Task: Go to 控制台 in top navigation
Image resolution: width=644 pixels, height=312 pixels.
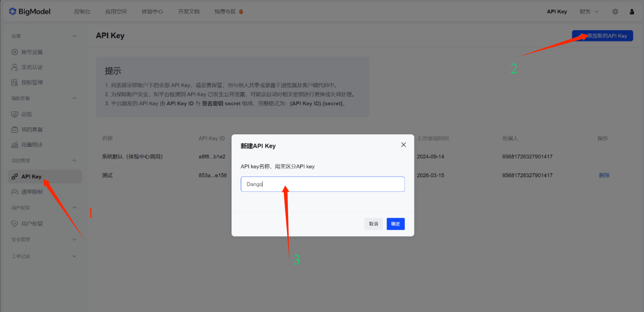Action: pyautogui.click(x=82, y=12)
